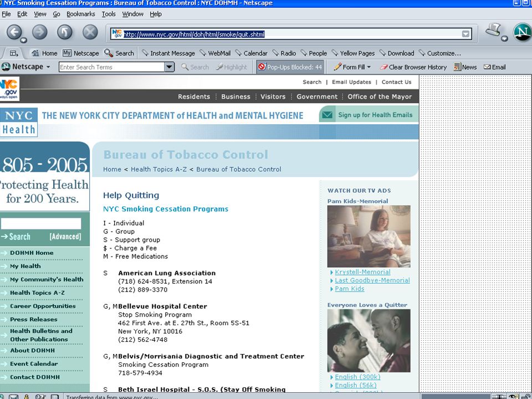
Task: Click the Print icon in the toolbar
Action: (494, 30)
